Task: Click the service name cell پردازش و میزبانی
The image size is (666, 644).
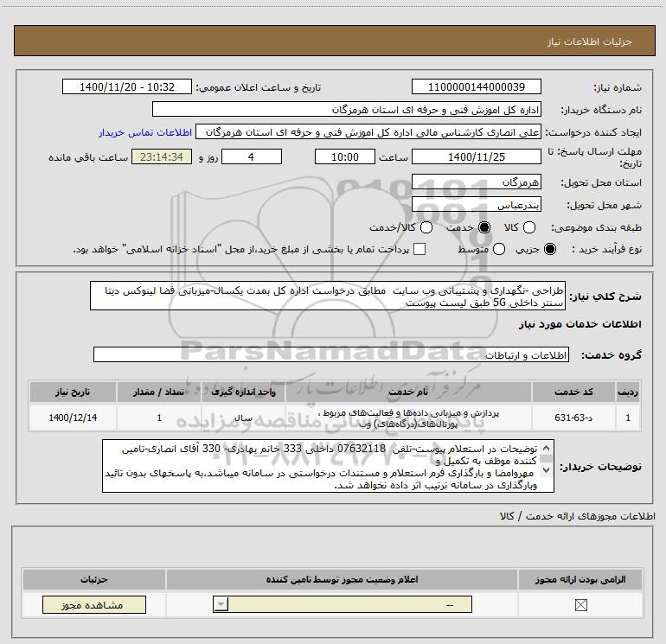Action: pyautogui.click(x=408, y=418)
